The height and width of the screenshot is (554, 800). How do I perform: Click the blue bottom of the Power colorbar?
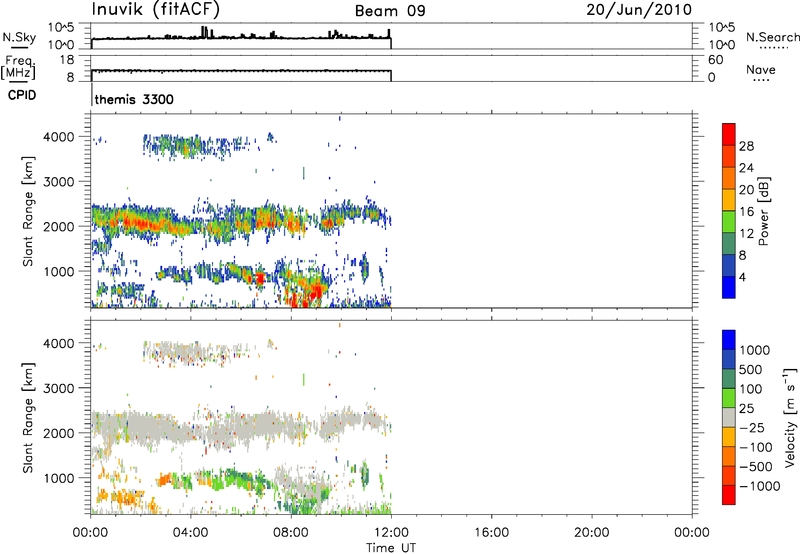tap(729, 287)
